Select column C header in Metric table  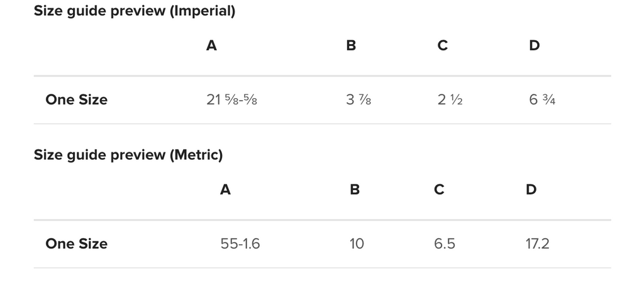point(440,189)
